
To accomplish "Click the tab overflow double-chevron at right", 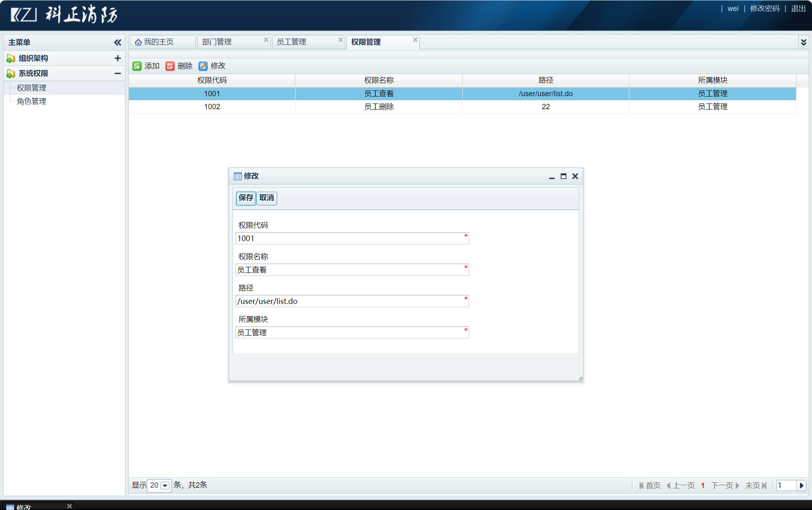I will click(803, 42).
